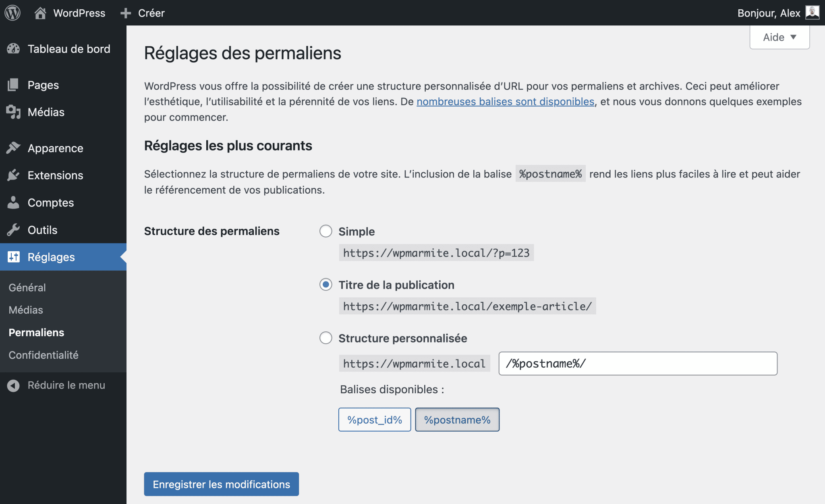Toggle the %postname% tag button

457,419
